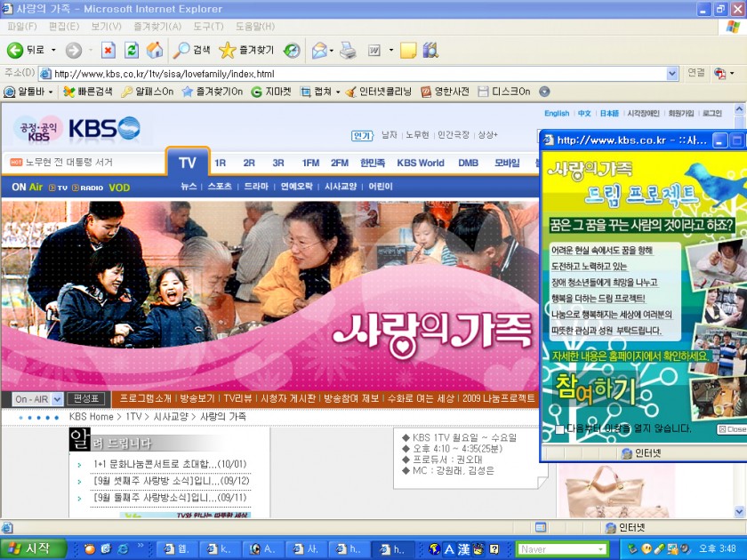Click the green Back arrow button
Screen dimensions: 747x560
click(15, 50)
